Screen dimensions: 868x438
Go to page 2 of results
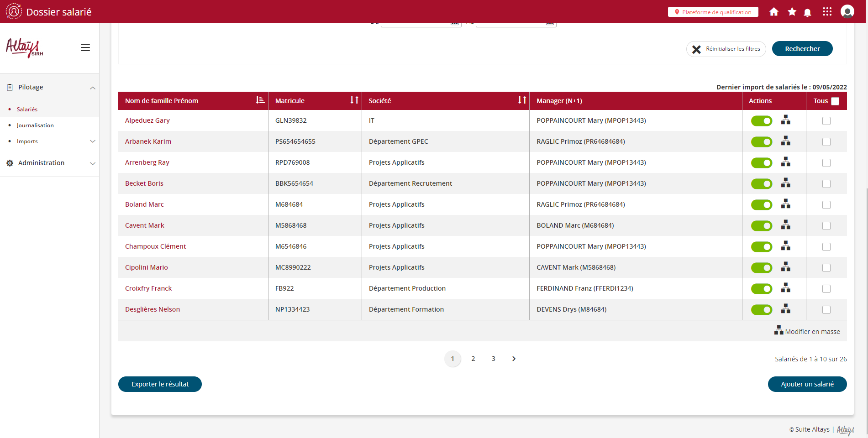pyautogui.click(x=473, y=359)
